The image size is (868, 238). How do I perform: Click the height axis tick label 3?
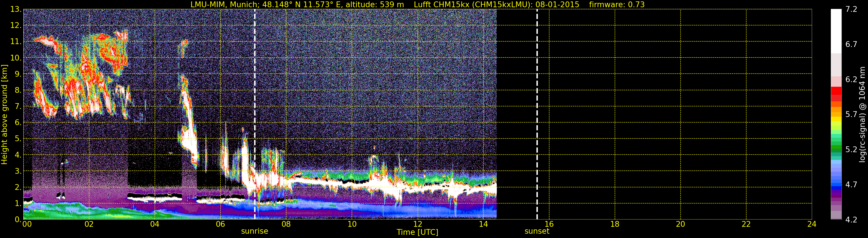tap(18, 171)
